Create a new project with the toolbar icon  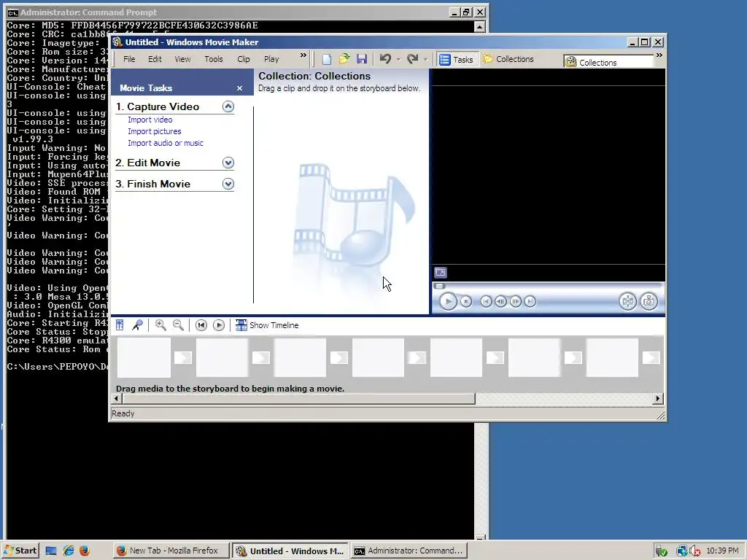point(326,59)
